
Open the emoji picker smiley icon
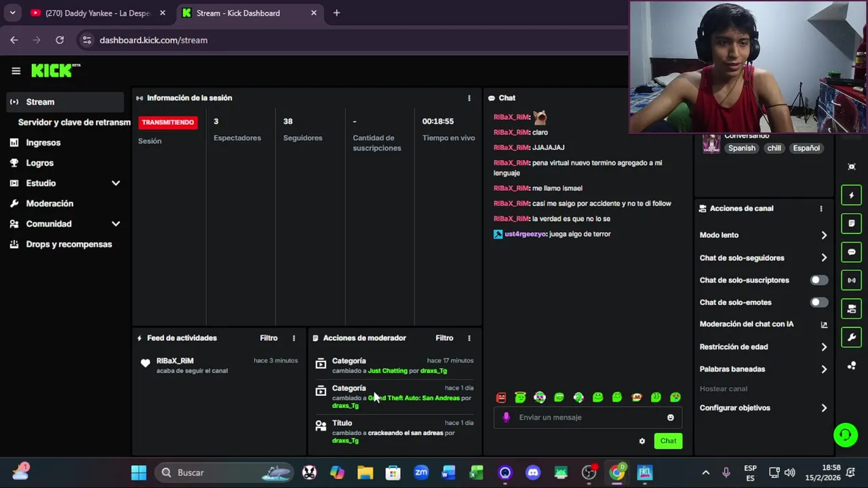pyautogui.click(x=671, y=418)
